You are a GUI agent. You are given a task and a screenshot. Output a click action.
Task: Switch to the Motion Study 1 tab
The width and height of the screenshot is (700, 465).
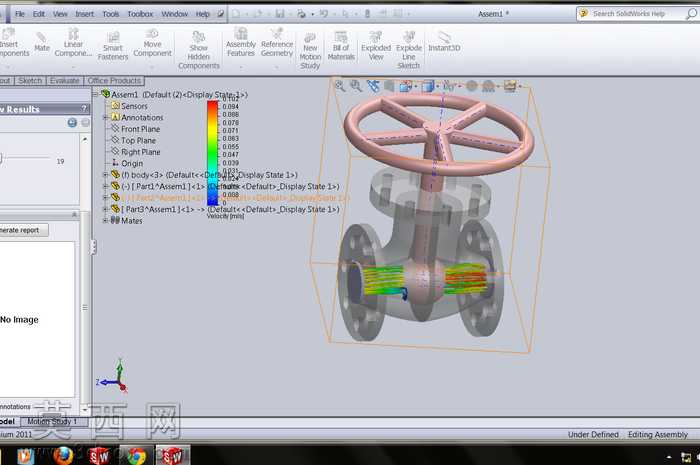52,421
